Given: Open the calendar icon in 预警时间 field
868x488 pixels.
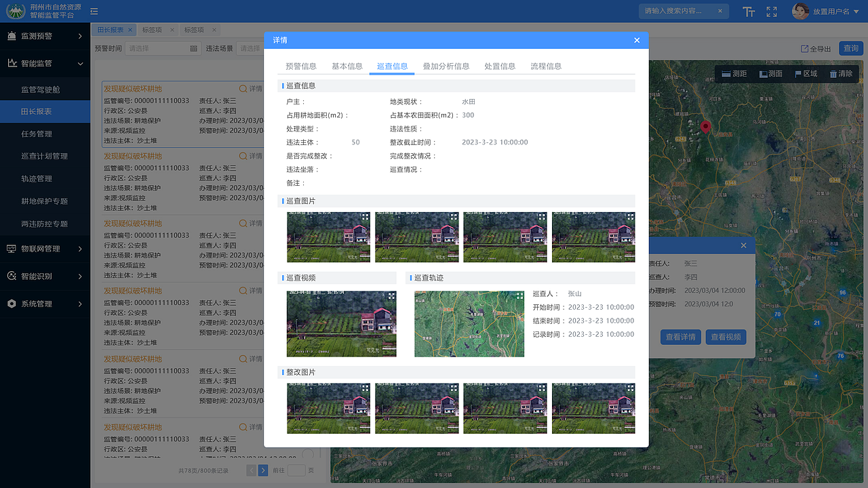Looking at the screenshot, I should pyautogui.click(x=193, y=49).
